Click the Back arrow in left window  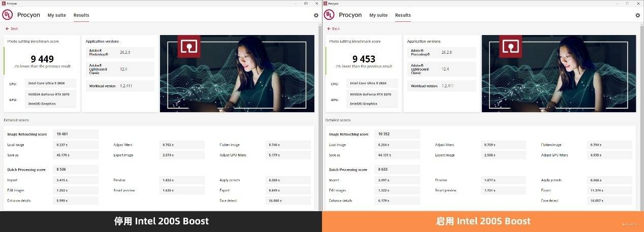pyautogui.click(x=11, y=28)
